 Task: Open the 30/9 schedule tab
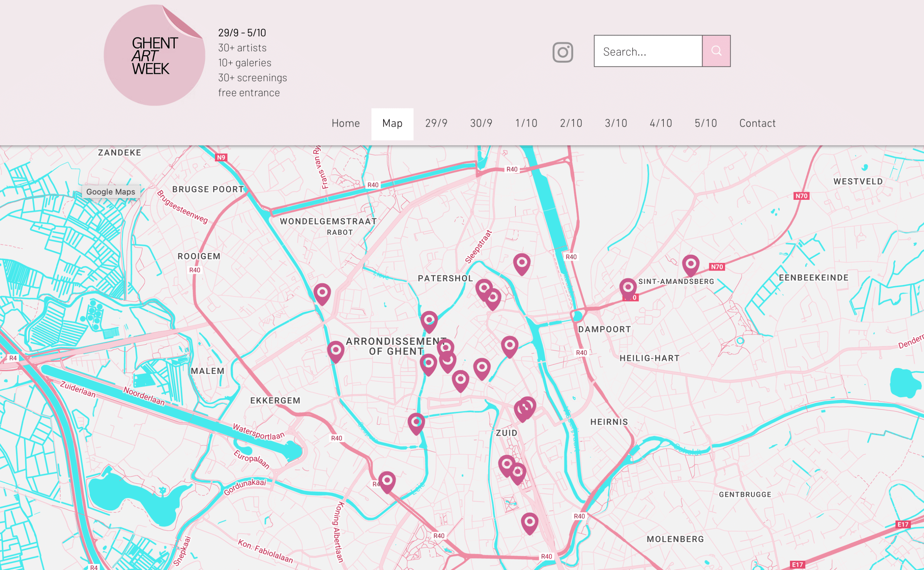coord(481,123)
